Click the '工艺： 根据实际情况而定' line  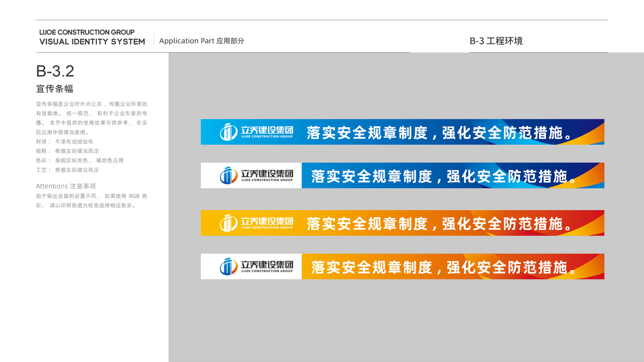67,170
